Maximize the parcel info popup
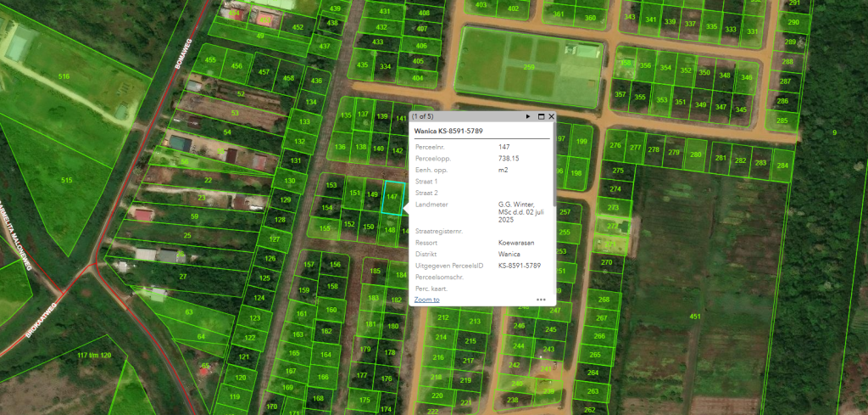 [540, 116]
